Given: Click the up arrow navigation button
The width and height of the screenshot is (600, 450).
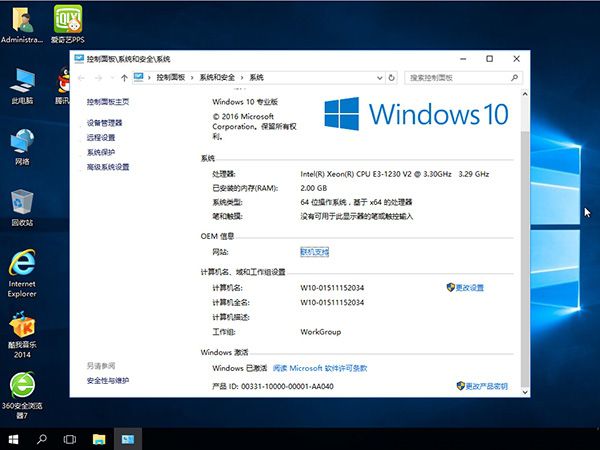Looking at the screenshot, I should (x=124, y=77).
